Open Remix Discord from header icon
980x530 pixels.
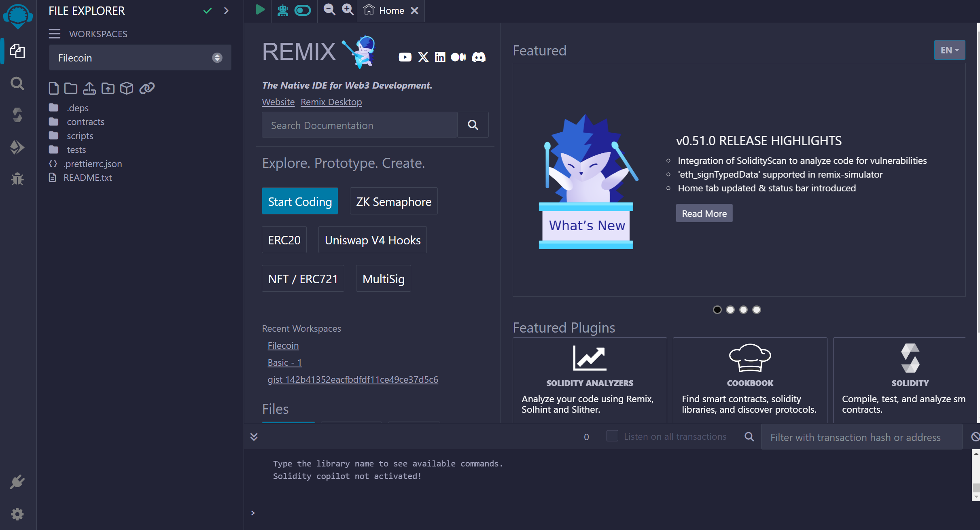pos(479,57)
